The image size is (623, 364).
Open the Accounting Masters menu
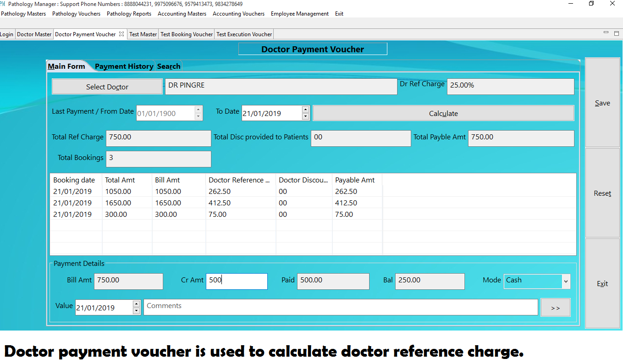coord(182,14)
